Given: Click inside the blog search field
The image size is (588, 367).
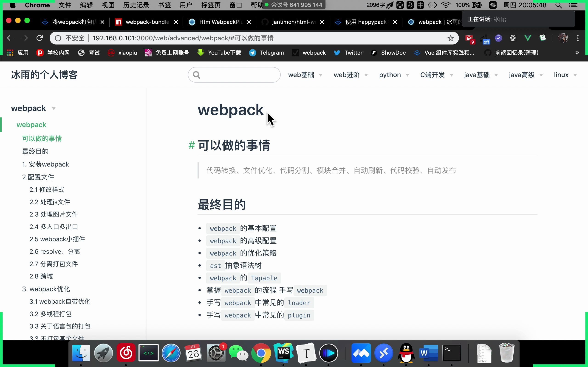Looking at the screenshot, I should click(234, 75).
